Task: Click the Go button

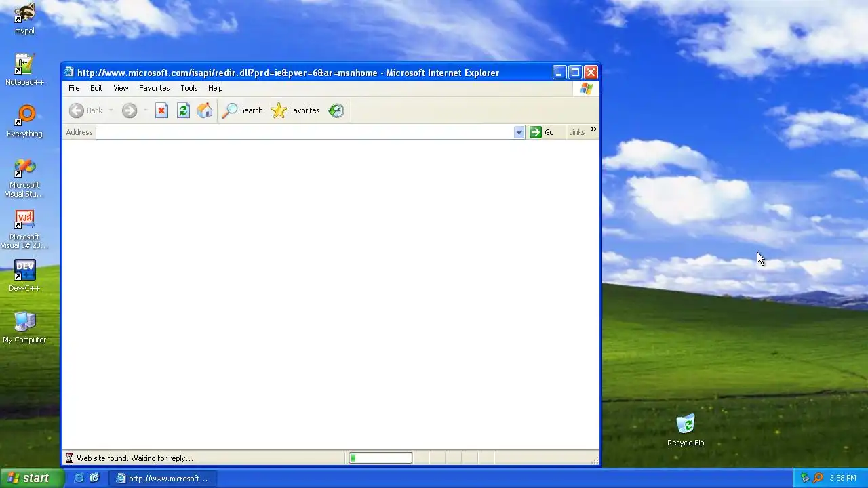Action: click(x=542, y=132)
